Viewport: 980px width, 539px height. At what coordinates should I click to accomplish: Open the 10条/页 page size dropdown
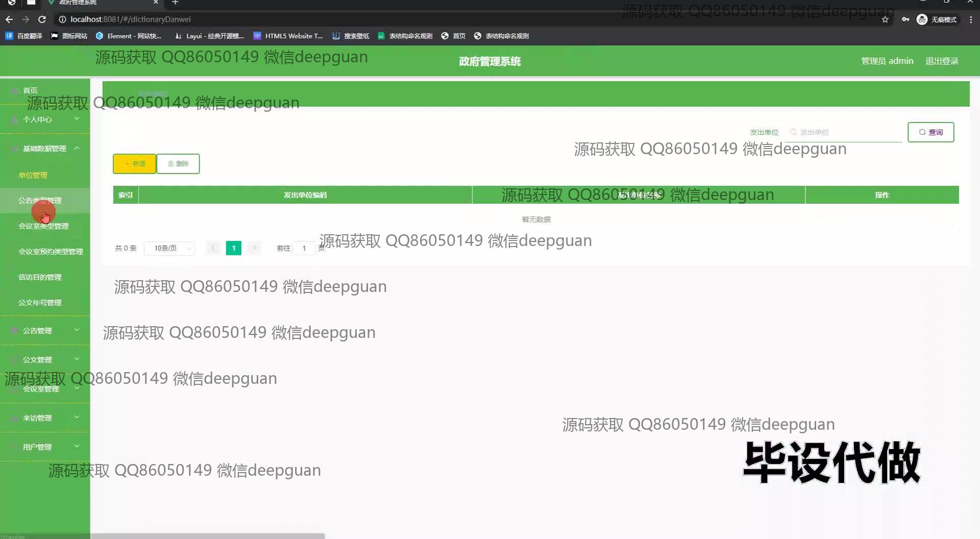tap(169, 248)
